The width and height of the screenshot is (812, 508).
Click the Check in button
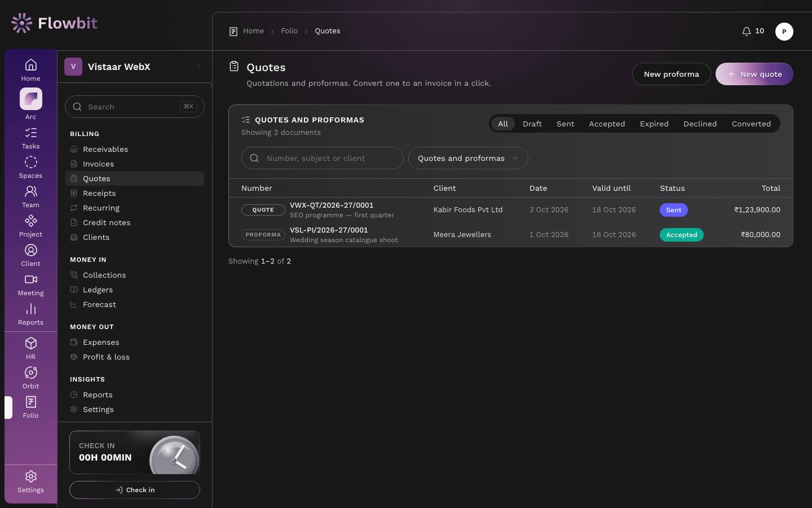(135, 490)
